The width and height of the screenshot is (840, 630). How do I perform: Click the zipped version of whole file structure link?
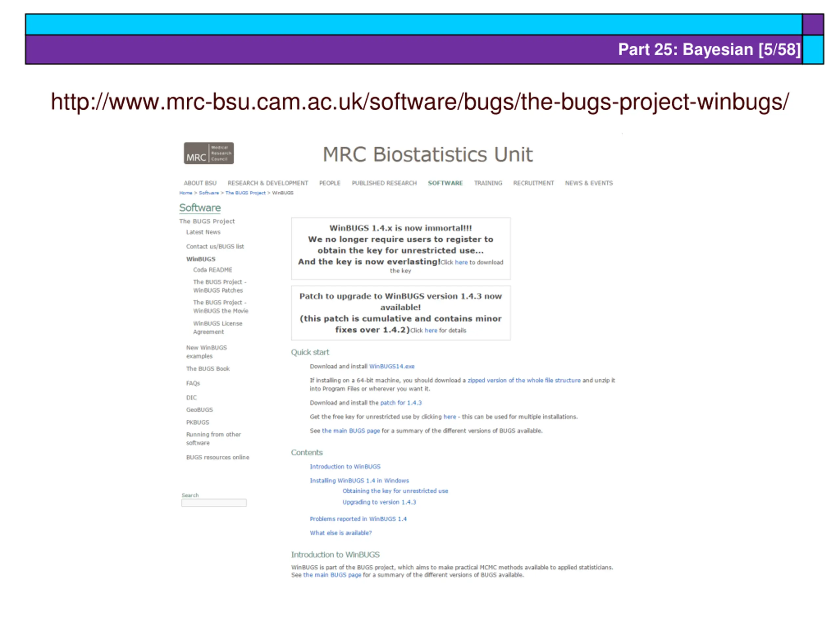click(x=524, y=380)
